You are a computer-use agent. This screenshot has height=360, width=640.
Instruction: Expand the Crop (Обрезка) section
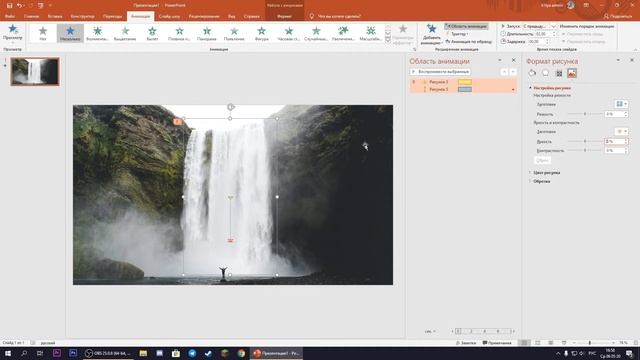point(530,181)
